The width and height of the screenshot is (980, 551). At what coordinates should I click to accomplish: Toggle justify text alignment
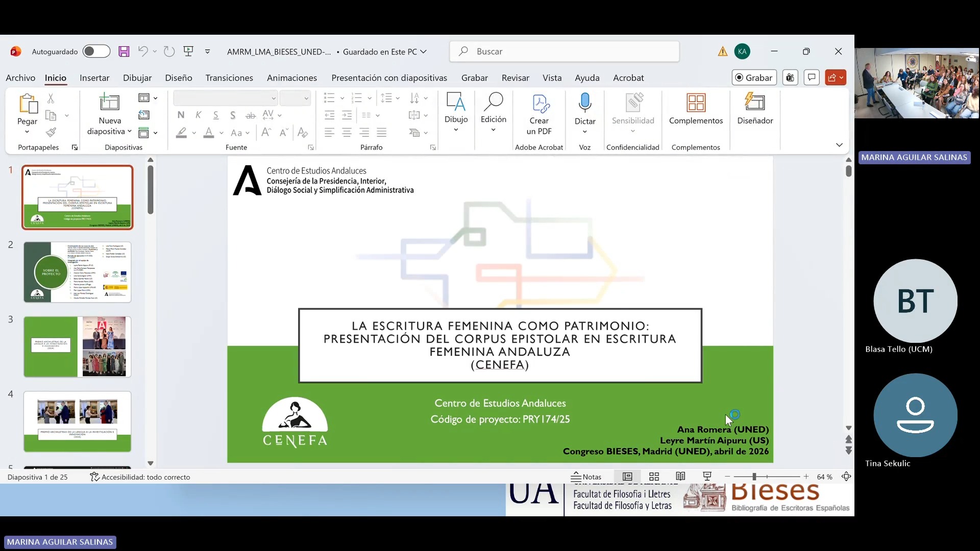pyautogui.click(x=381, y=133)
